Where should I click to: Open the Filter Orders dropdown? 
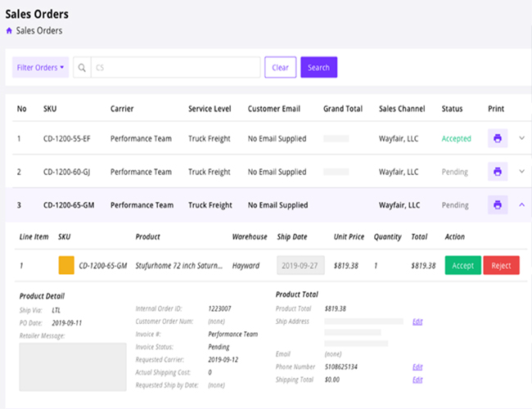(40, 68)
